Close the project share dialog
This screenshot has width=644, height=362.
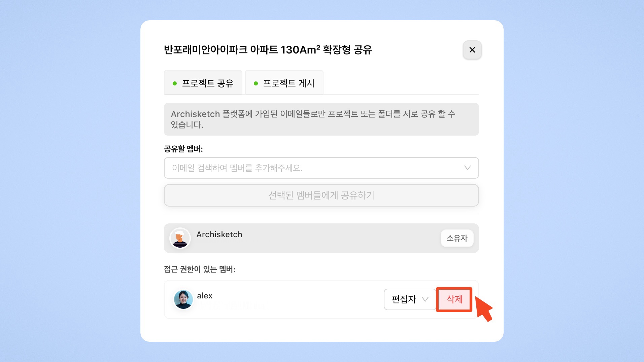click(472, 50)
